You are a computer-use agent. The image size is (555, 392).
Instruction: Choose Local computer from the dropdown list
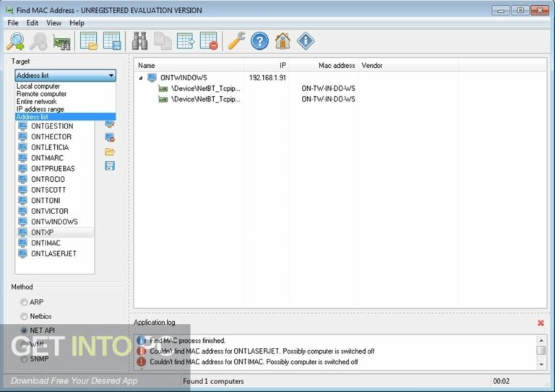coord(65,86)
